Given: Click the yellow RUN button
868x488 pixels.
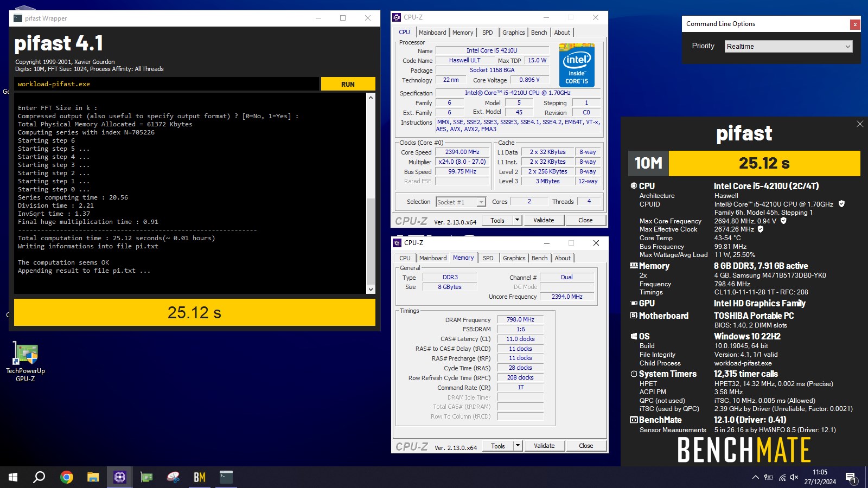Looking at the screenshot, I should 348,84.
